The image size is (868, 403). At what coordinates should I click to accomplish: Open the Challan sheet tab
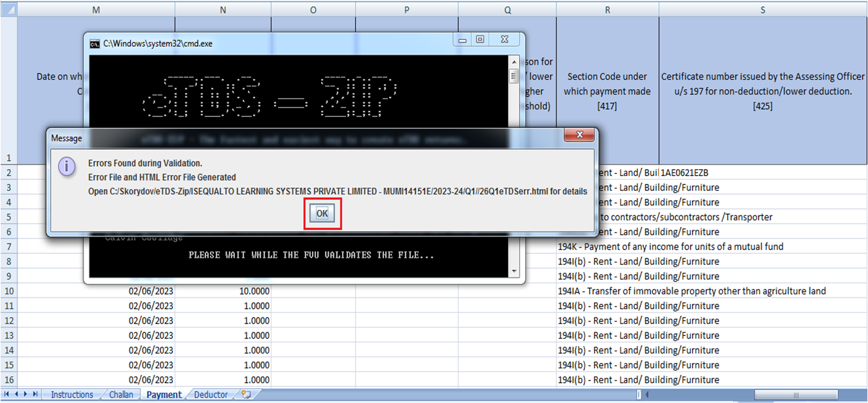pos(121,395)
